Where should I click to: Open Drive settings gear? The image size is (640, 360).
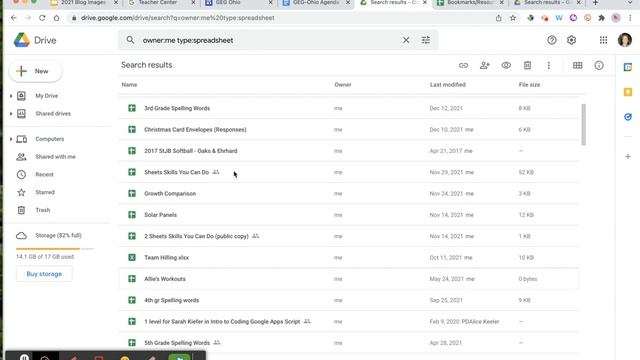(571, 40)
